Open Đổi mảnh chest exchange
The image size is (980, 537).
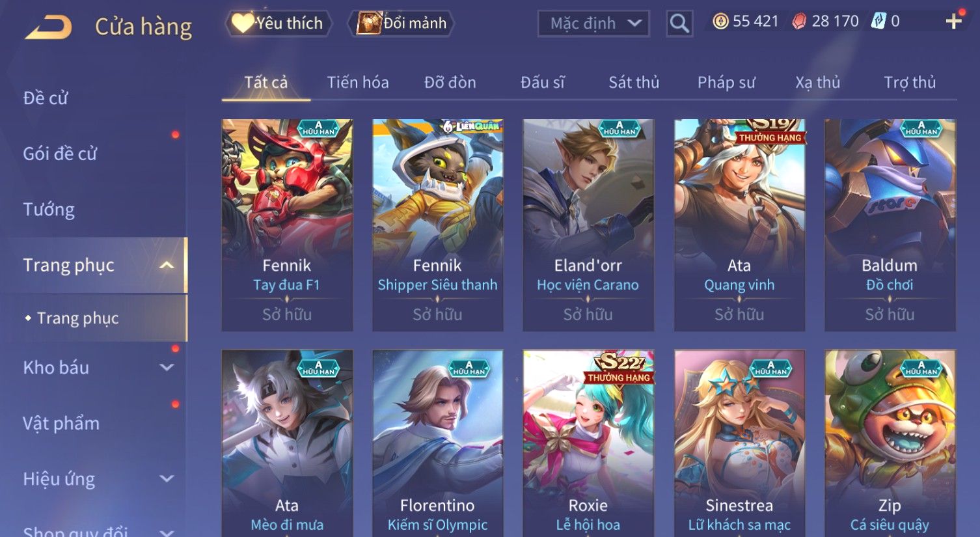coord(402,23)
